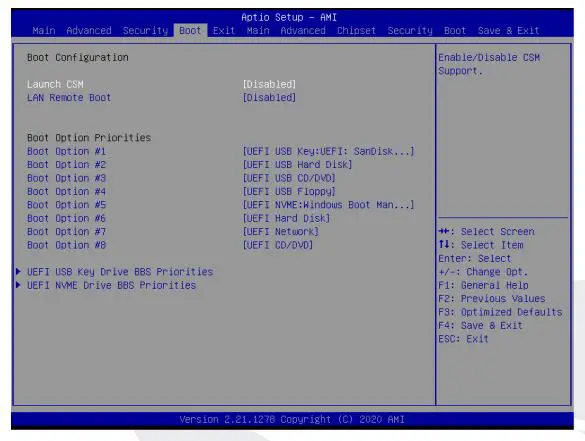Select the Boot Option #2 label
Screen dimensions: 585x441
pyautogui.click(x=66, y=165)
